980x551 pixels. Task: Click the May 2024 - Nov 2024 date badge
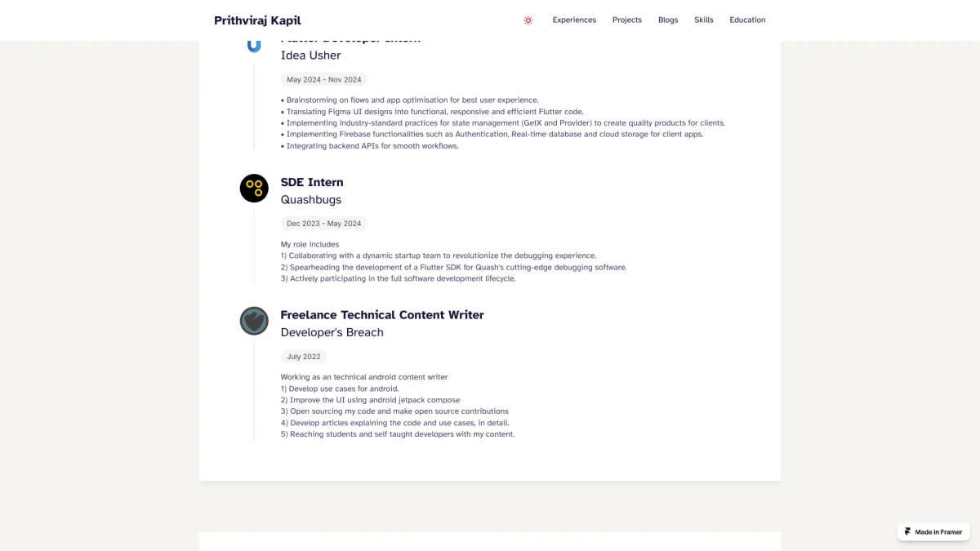click(x=323, y=80)
